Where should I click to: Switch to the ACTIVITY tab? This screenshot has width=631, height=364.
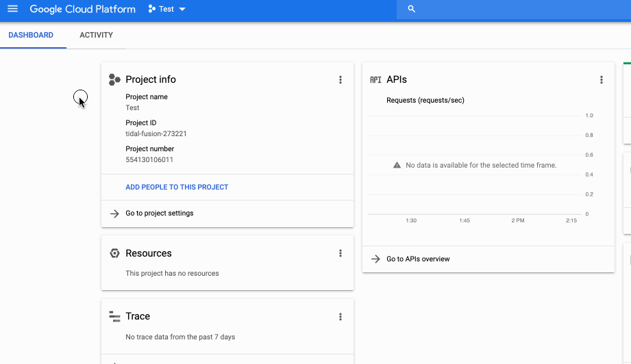[x=96, y=35]
